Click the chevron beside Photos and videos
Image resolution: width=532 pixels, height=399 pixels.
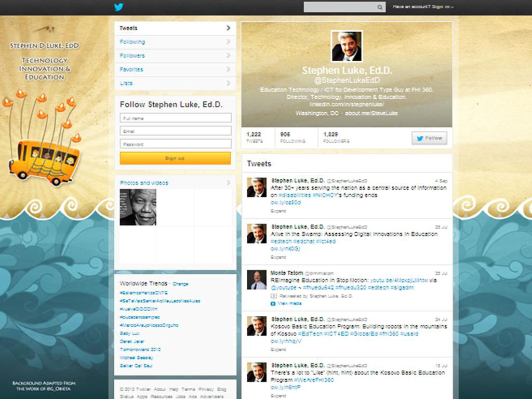(x=229, y=182)
